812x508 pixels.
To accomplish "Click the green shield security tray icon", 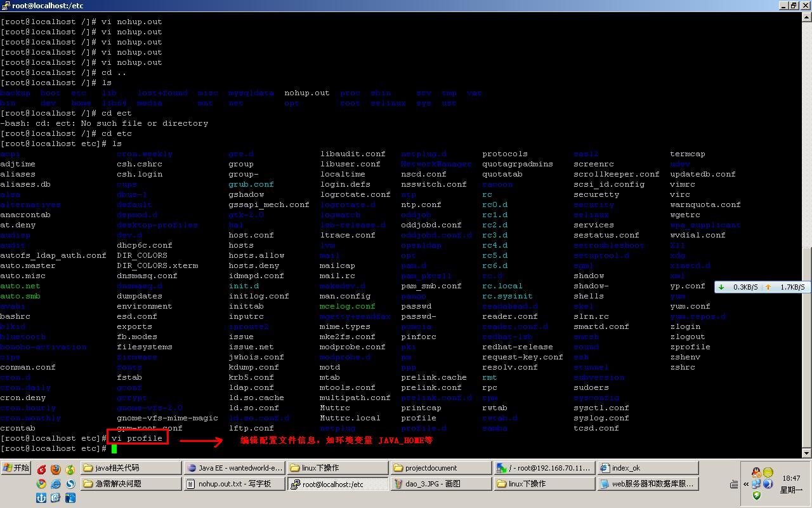I will 756,495.
